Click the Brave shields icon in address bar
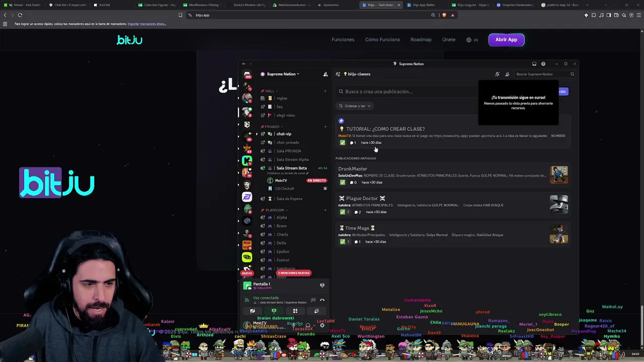Viewport: 644px width, 362px height. [444, 15]
